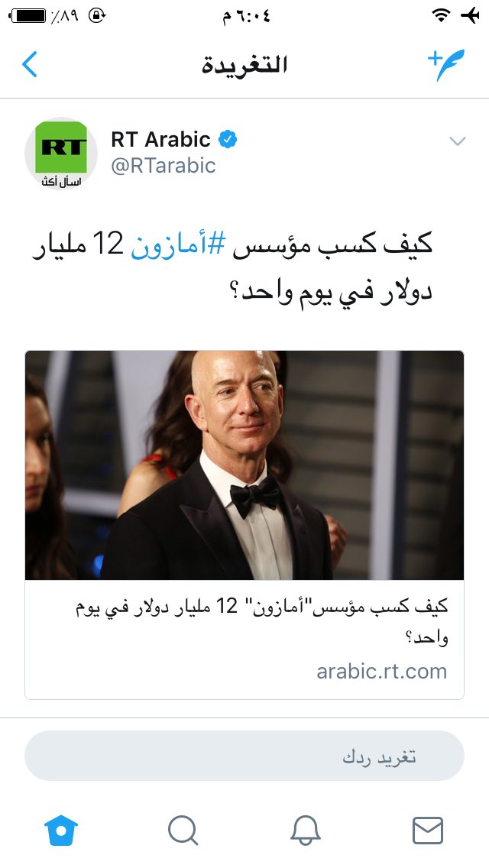Tap the airplane mode icon in status bar

coord(470,15)
